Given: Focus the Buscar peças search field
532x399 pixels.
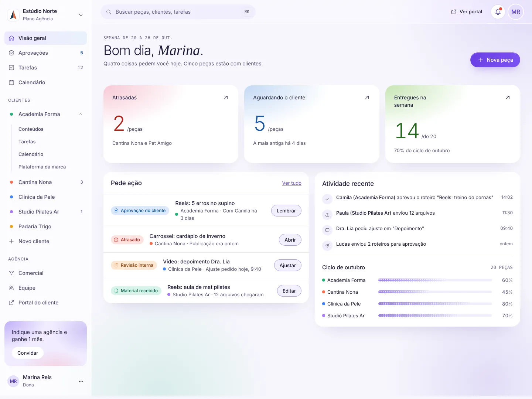Looking at the screenshot, I should [178, 12].
